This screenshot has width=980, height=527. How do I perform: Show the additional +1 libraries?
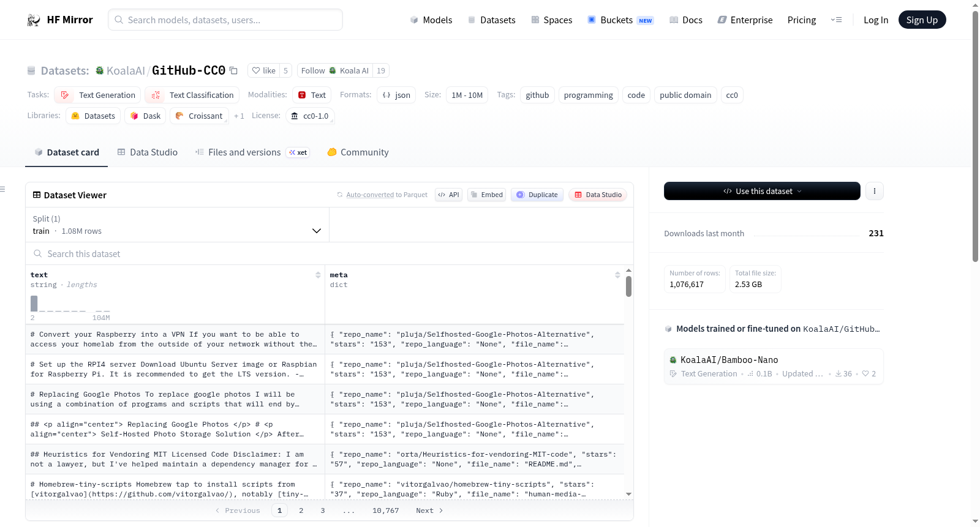click(239, 116)
